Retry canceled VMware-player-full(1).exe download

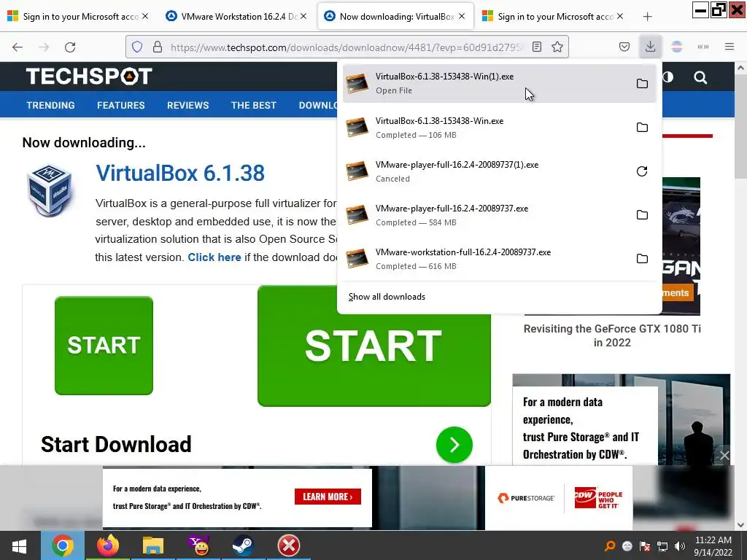642,171
